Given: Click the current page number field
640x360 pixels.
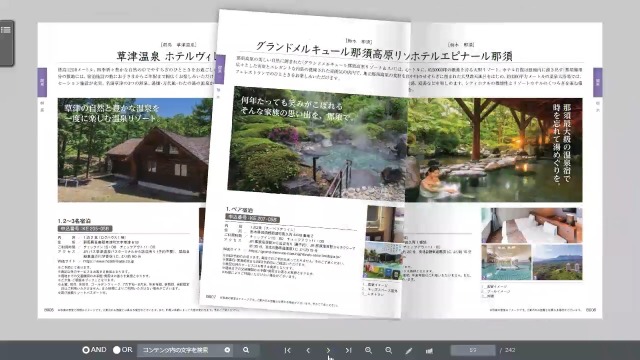Looking at the screenshot, I should (473, 350).
